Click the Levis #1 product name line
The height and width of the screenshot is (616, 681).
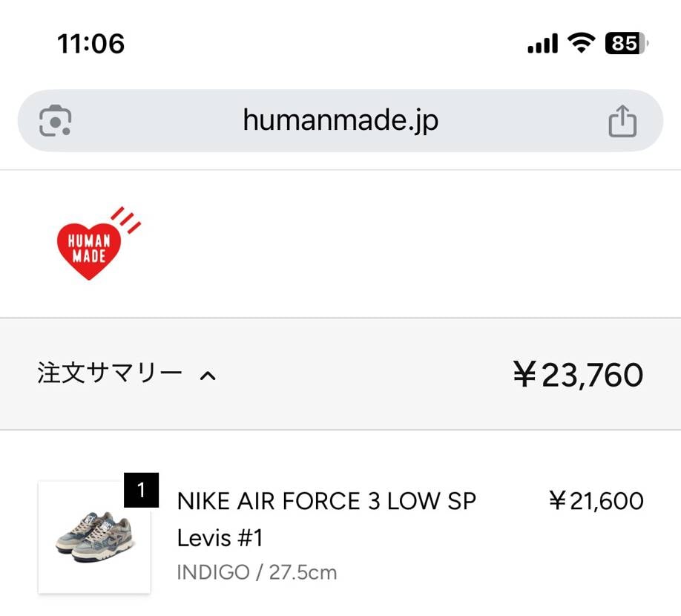pyautogui.click(x=220, y=537)
